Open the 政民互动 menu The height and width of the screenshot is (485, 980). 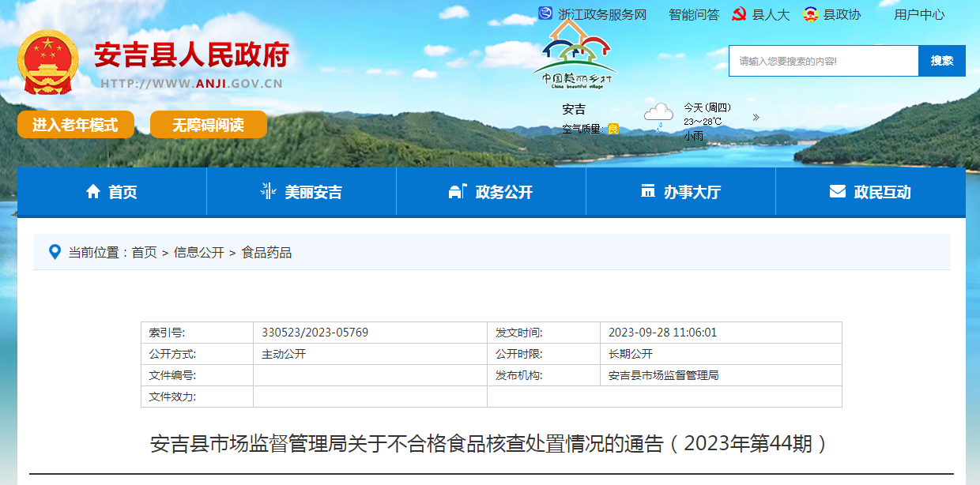(870, 192)
